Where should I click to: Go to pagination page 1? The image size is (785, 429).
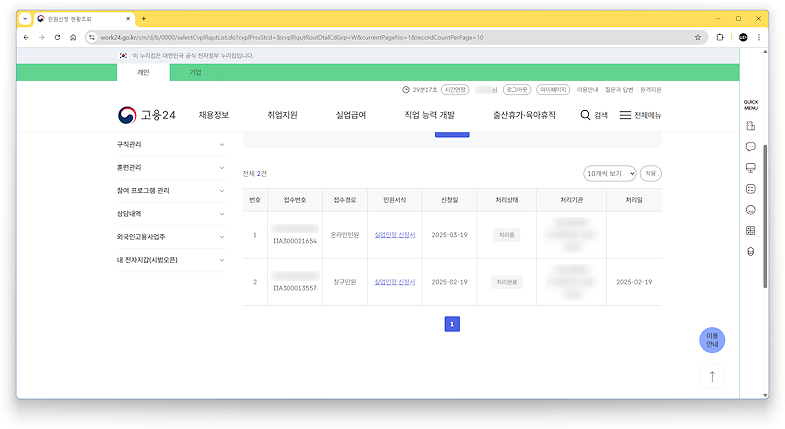pyautogui.click(x=452, y=324)
